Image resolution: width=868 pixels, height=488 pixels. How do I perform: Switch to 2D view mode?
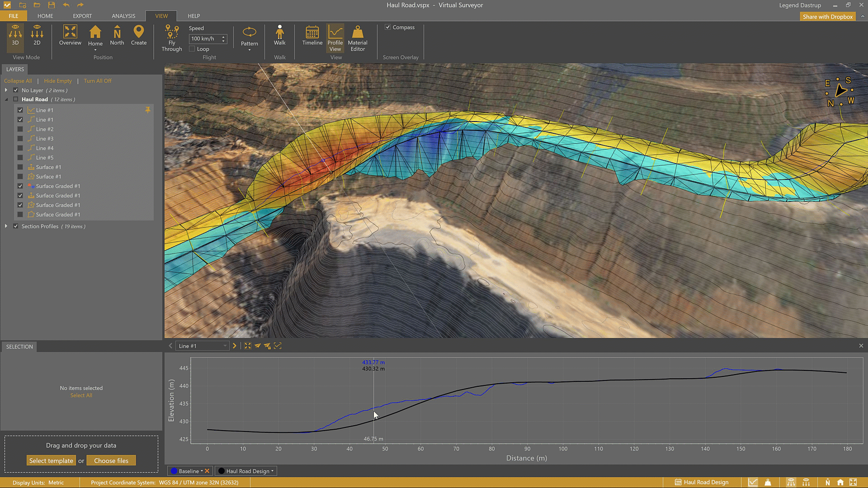coord(37,35)
